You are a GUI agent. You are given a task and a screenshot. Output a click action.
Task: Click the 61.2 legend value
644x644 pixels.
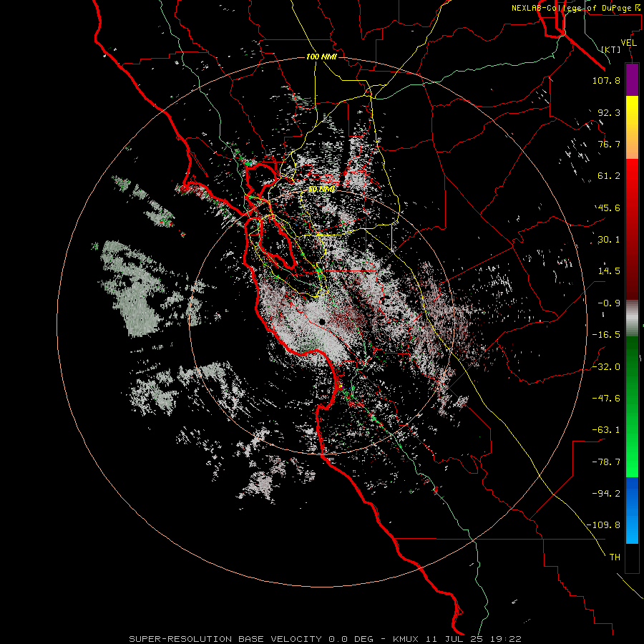(x=609, y=176)
